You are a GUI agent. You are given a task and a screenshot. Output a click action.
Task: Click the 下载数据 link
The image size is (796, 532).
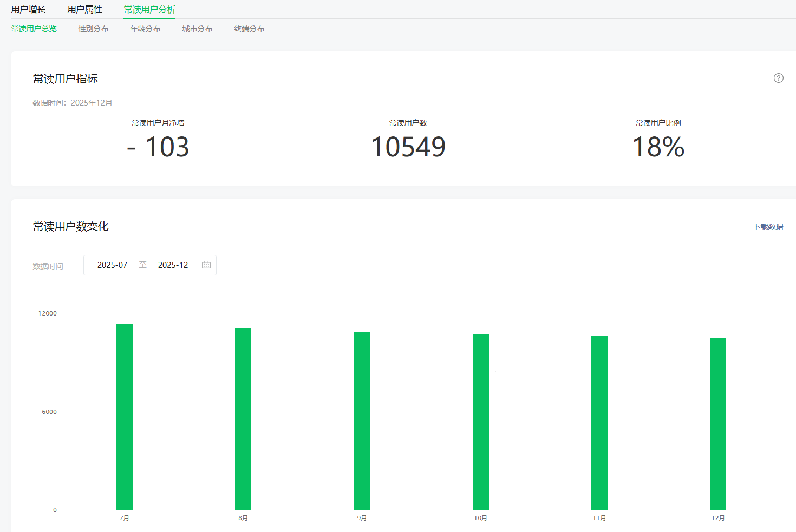pyautogui.click(x=768, y=227)
